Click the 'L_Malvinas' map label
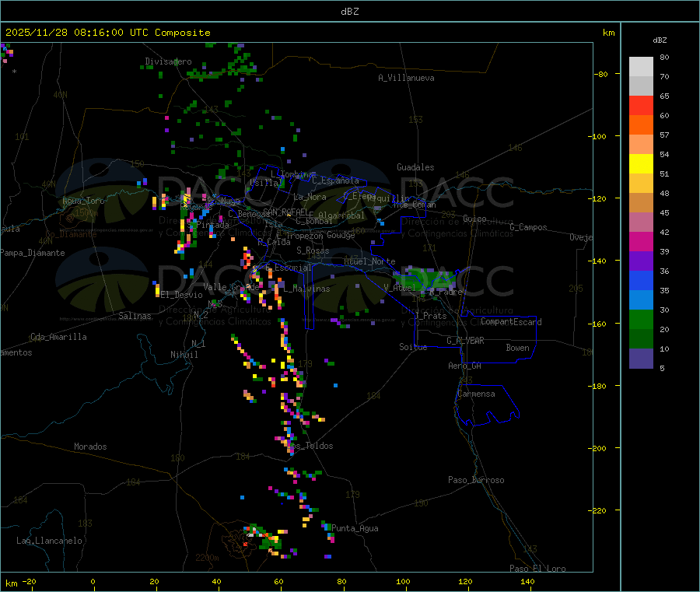This screenshot has height=592, width=700. pyautogui.click(x=306, y=289)
